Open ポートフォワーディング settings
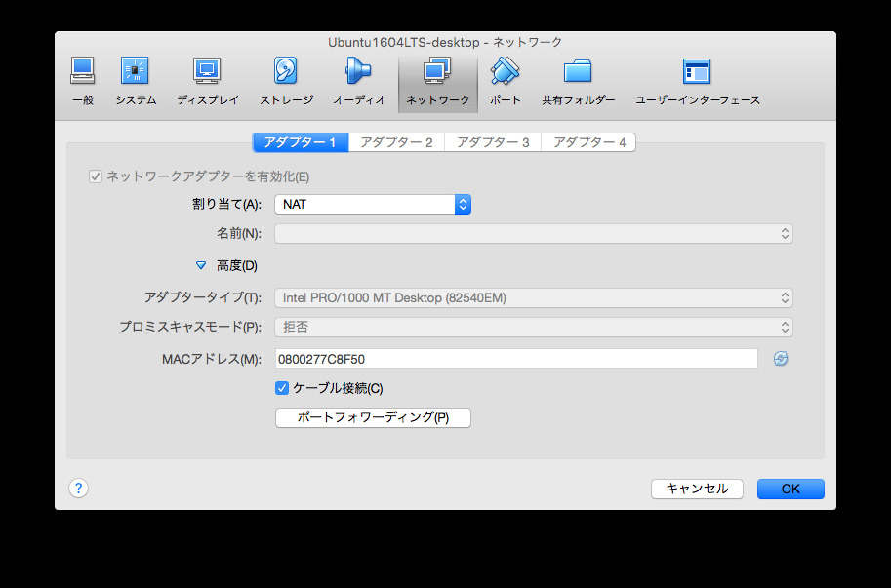This screenshot has height=588, width=891. pos(373,417)
